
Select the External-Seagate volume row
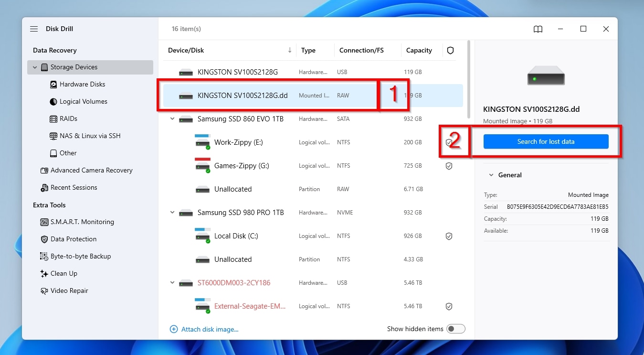(x=313, y=306)
